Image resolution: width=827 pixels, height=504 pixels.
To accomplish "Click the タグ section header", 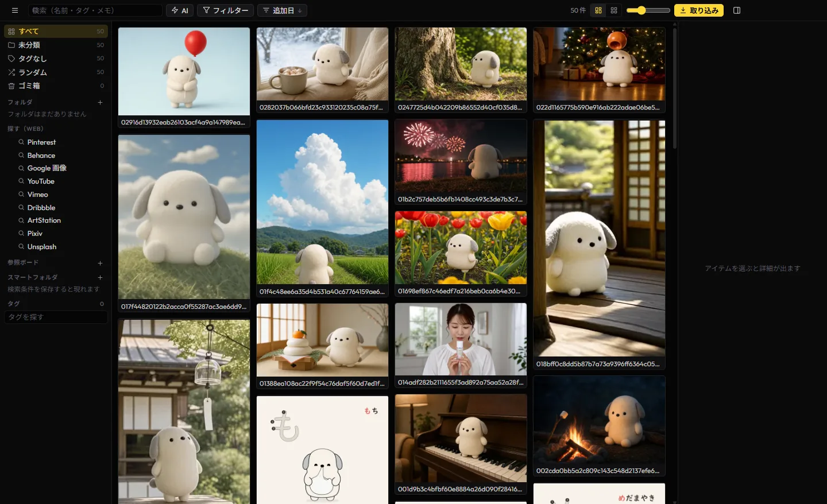I will click(14, 304).
